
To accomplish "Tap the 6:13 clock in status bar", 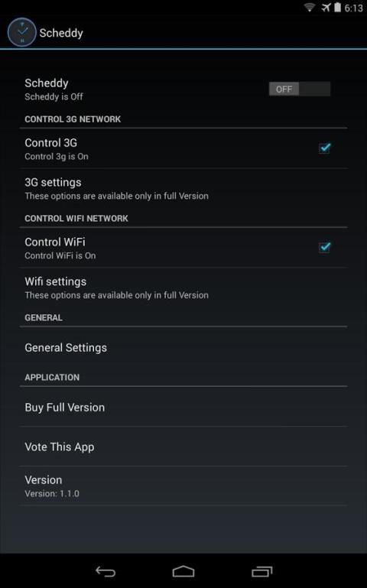I will (x=353, y=8).
